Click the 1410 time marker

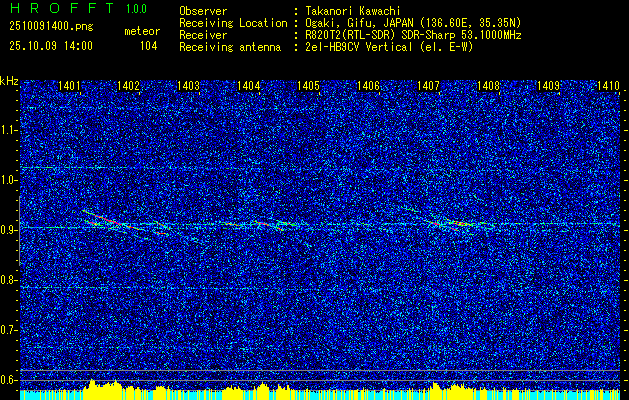coord(608,86)
